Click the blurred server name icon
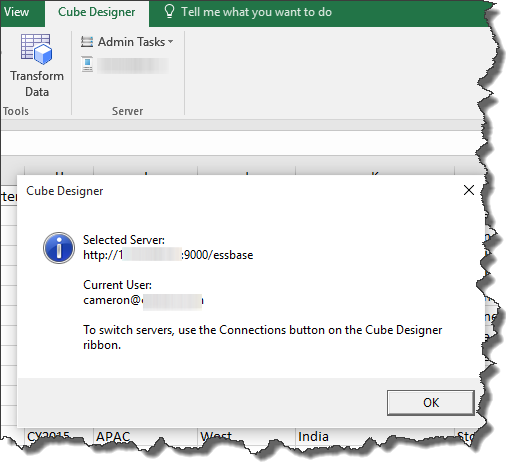The height and width of the screenshot is (464, 506). (87, 65)
